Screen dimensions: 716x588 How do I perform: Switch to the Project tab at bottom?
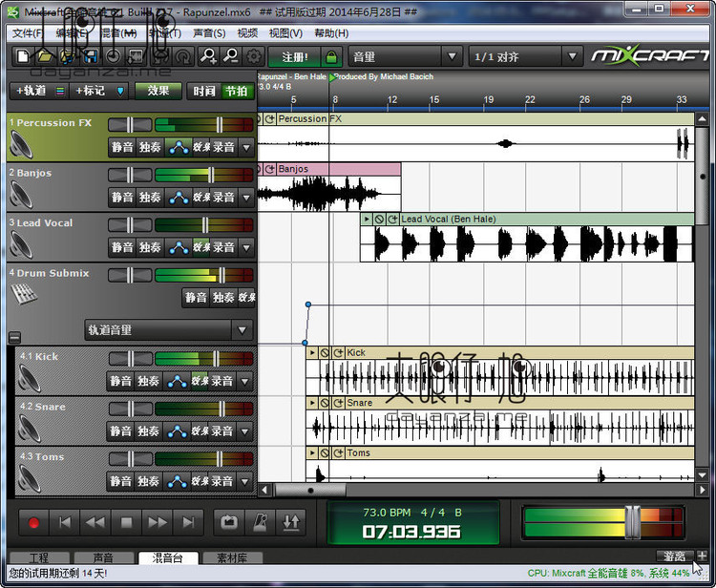point(39,557)
